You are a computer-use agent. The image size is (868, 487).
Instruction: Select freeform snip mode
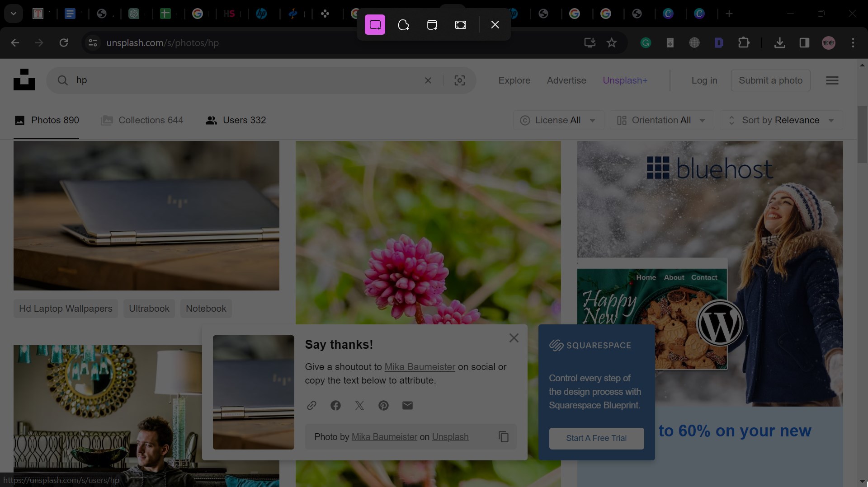click(403, 25)
